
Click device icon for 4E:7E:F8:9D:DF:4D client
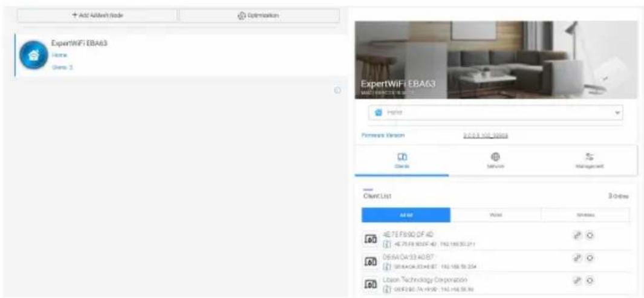(371, 239)
